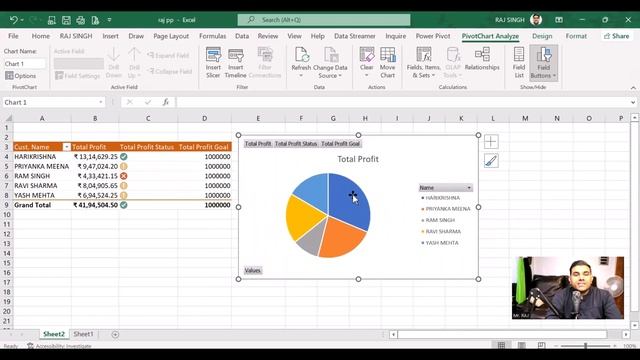Switch to Sheet1 tab
Image resolution: width=640 pixels, height=360 pixels.
coord(83,334)
